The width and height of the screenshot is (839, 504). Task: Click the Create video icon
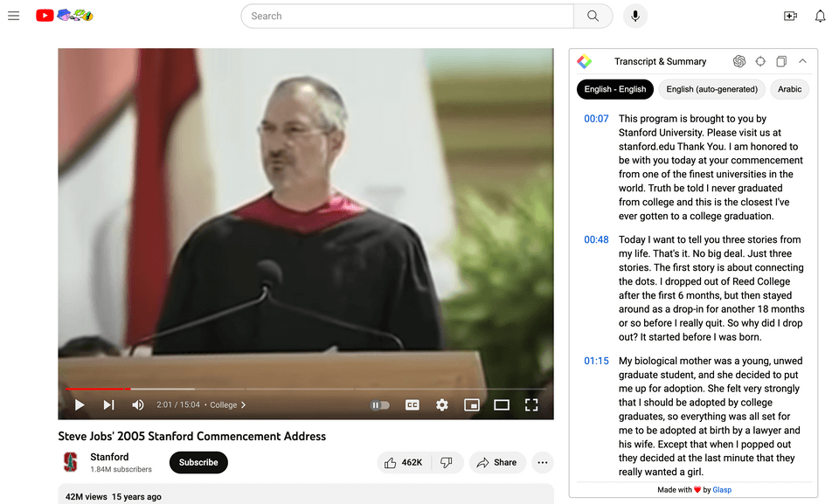click(x=790, y=16)
